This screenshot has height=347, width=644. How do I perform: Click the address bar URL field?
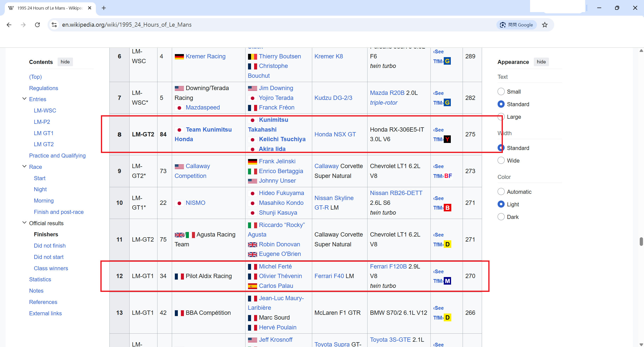[x=272, y=25]
